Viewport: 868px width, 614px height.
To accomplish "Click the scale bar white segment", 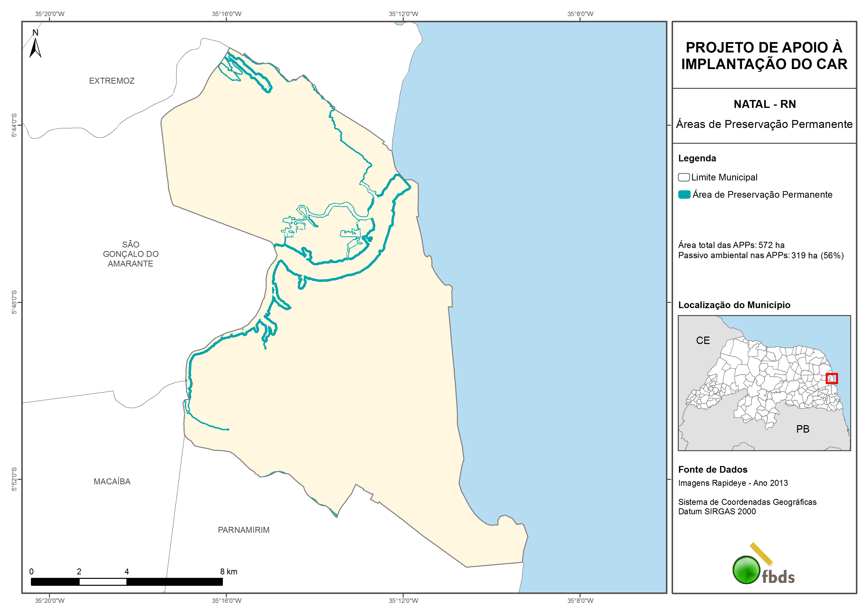I will (x=103, y=582).
